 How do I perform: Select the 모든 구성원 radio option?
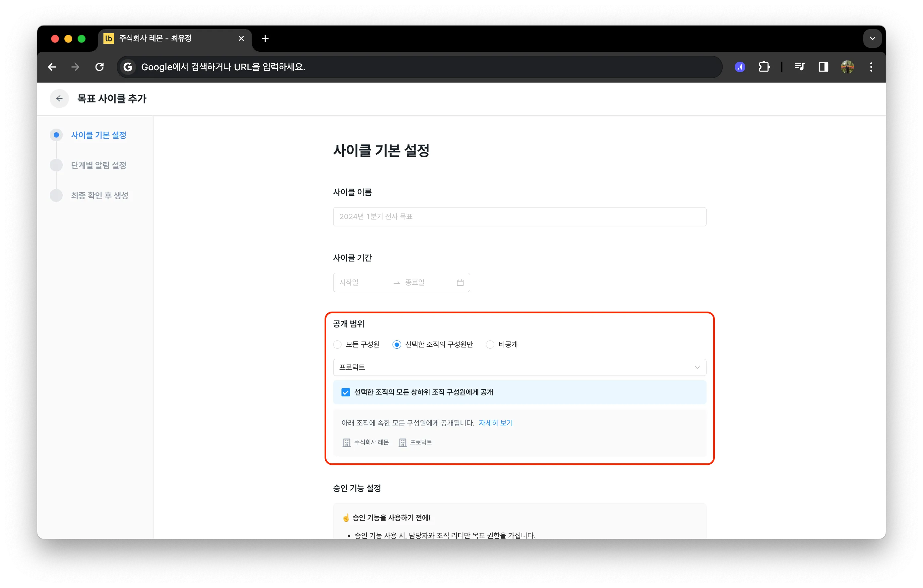(x=337, y=345)
